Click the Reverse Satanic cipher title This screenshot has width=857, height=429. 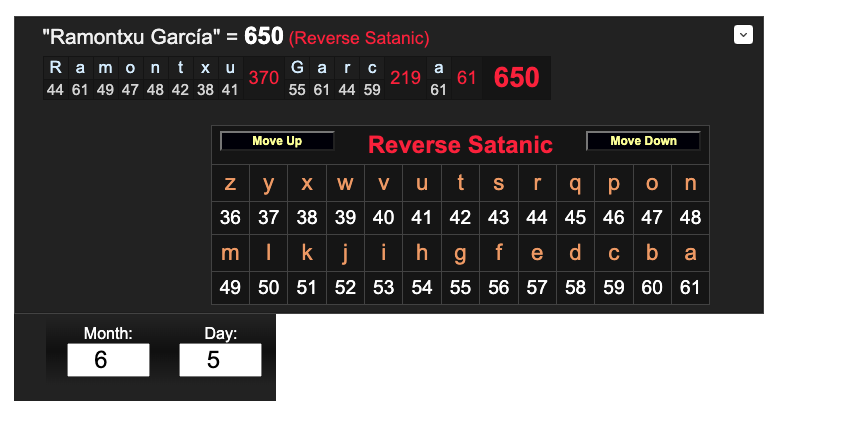(x=460, y=145)
